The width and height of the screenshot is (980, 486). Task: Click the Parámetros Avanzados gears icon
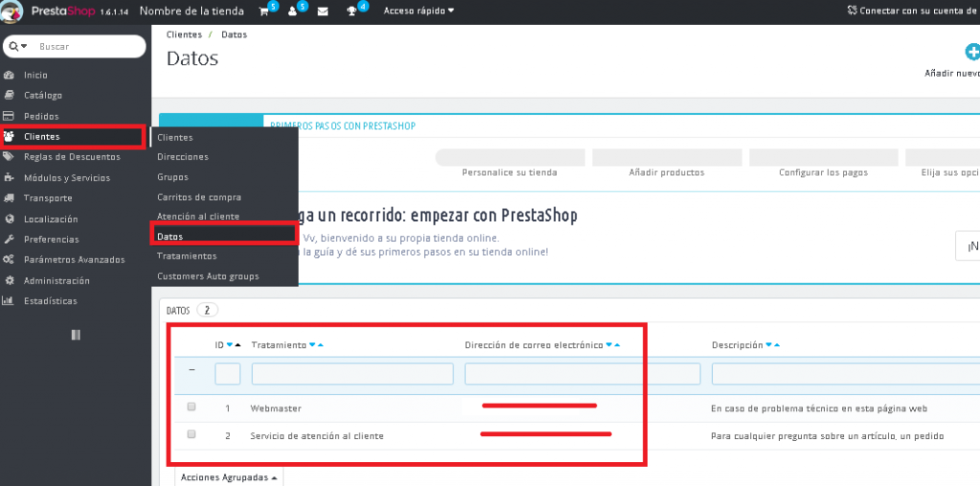[x=9, y=260]
